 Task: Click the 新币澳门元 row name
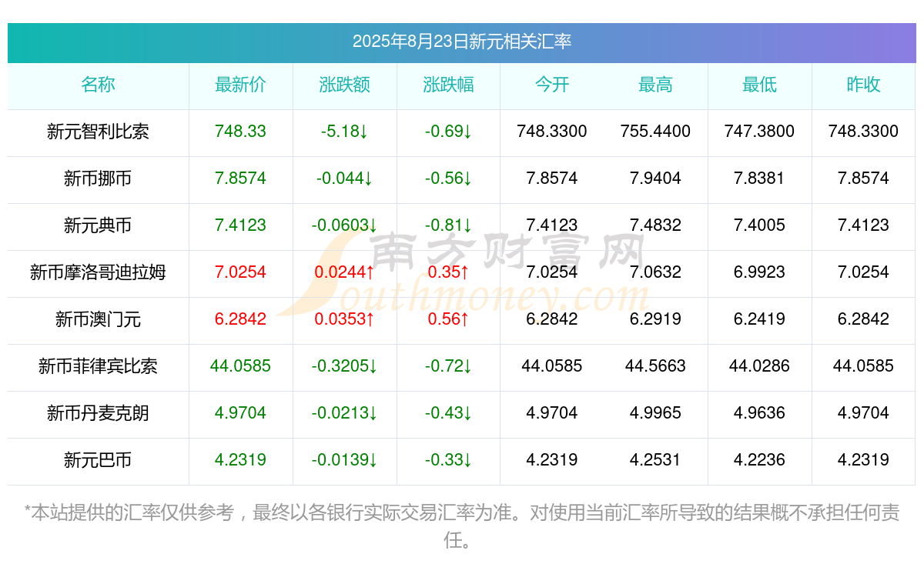[x=98, y=319]
